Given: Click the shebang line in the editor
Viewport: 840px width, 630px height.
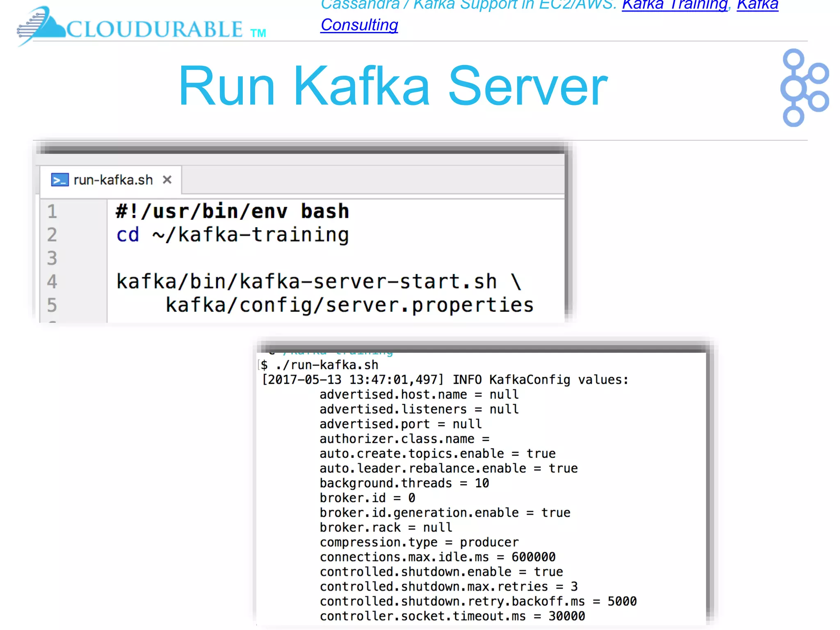Looking at the screenshot, I should click(x=232, y=211).
